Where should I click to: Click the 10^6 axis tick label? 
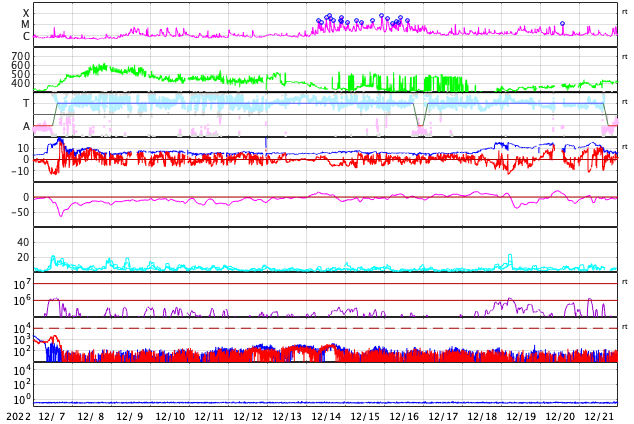22,301
